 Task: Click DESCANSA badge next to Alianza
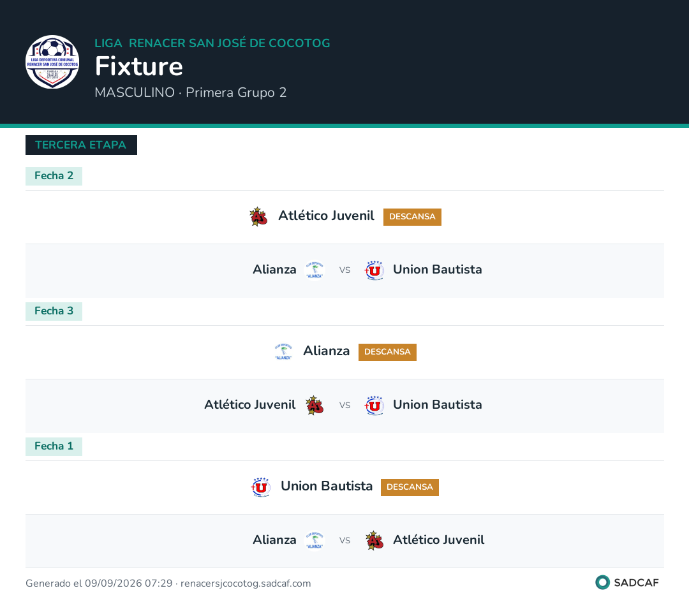388,353
